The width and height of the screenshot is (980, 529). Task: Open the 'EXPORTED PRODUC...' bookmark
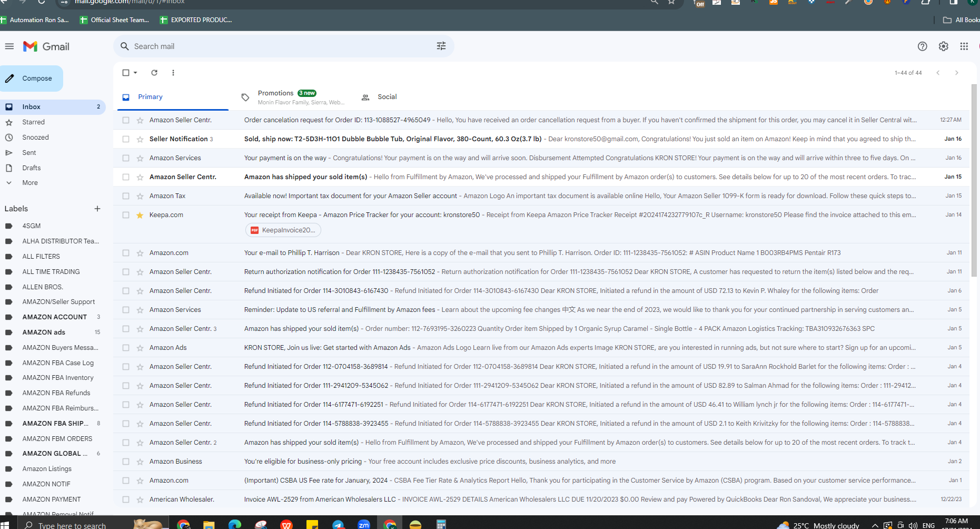[x=196, y=20]
